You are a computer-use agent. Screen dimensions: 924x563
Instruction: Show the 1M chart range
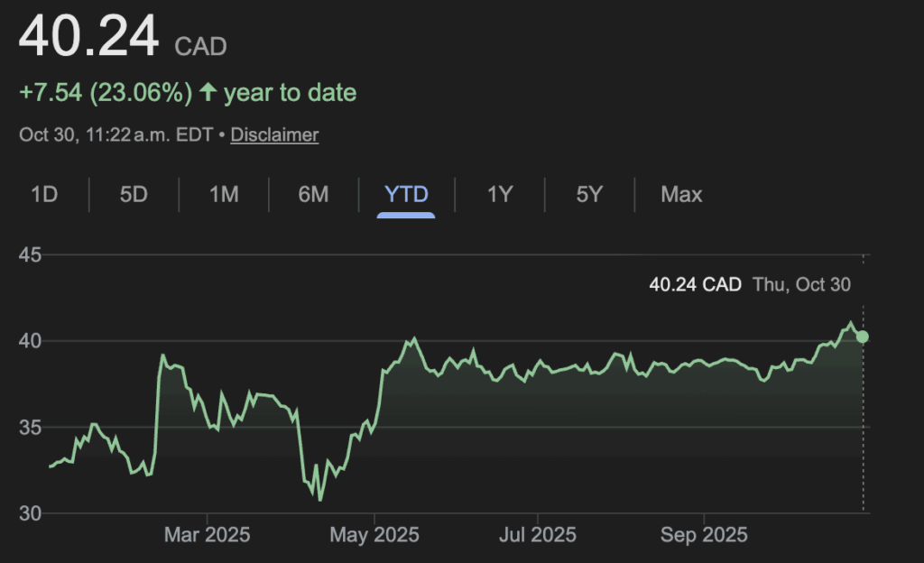pos(224,194)
